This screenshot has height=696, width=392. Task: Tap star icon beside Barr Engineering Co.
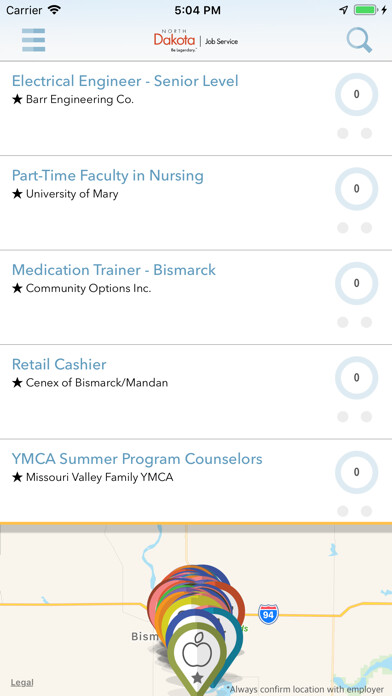click(x=17, y=99)
